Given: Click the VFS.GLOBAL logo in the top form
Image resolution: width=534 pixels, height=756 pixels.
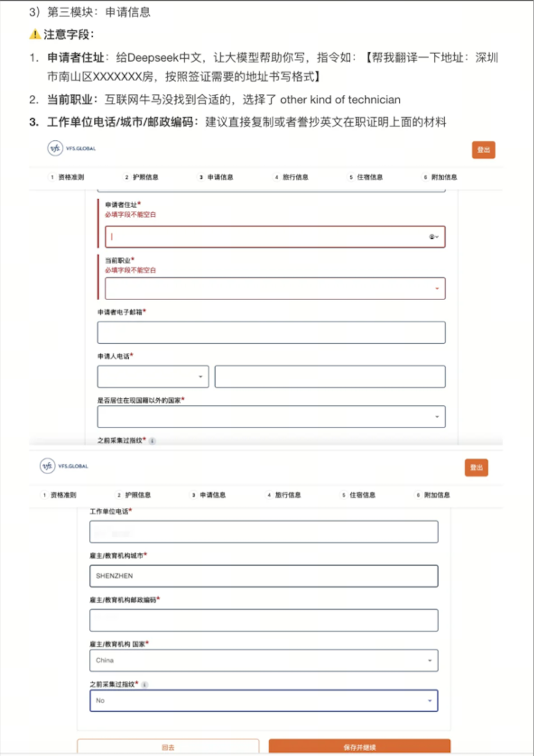Looking at the screenshot, I should click(x=70, y=150).
